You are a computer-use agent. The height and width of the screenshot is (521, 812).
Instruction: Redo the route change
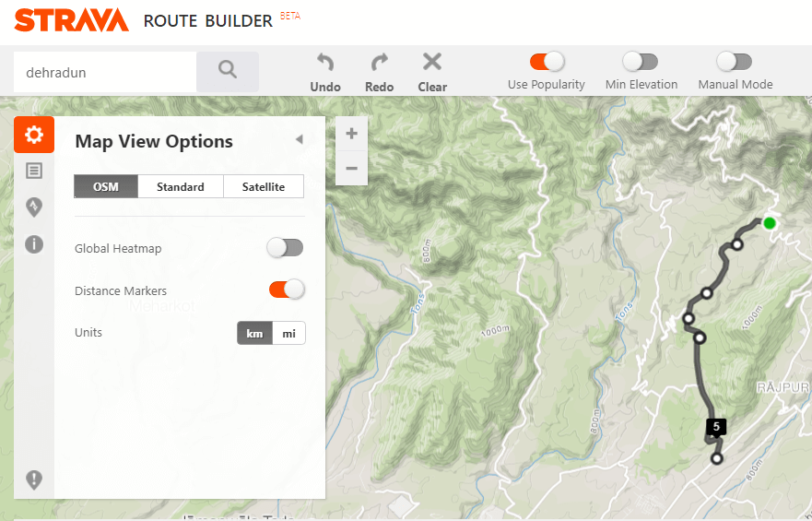click(379, 73)
